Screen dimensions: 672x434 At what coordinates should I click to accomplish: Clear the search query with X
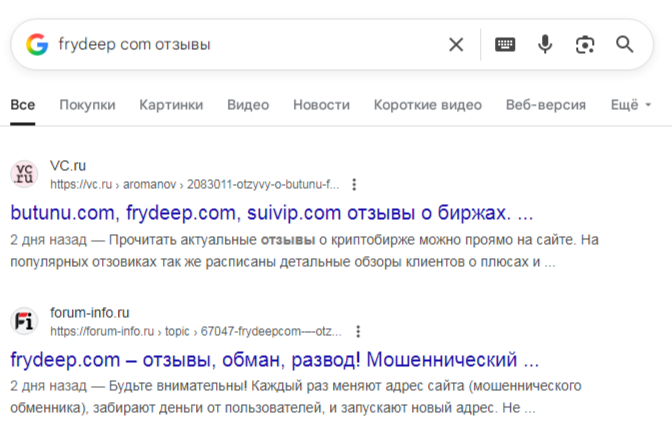(456, 44)
